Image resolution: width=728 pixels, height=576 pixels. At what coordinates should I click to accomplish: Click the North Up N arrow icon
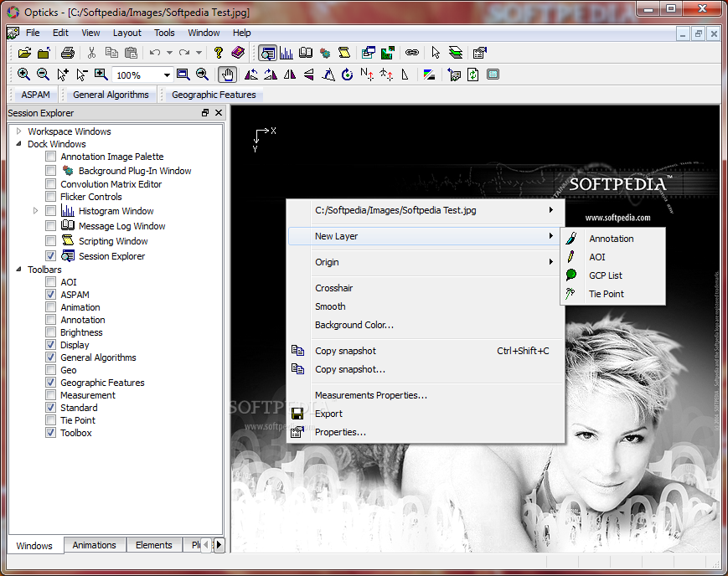pyautogui.click(x=367, y=75)
